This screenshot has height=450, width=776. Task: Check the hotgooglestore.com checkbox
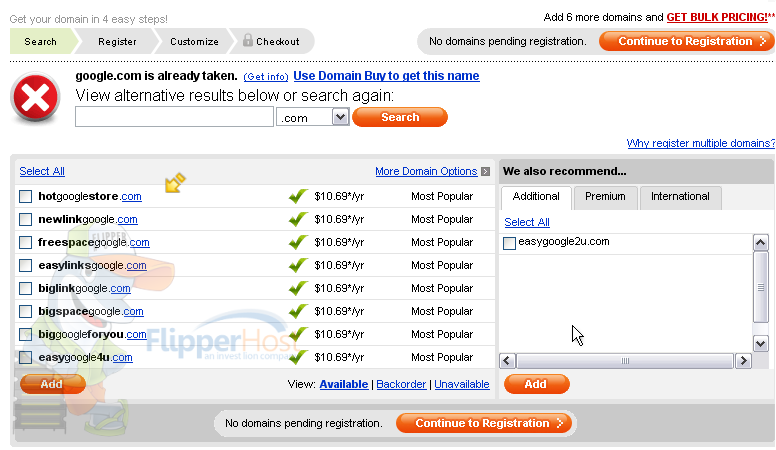(25, 197)
